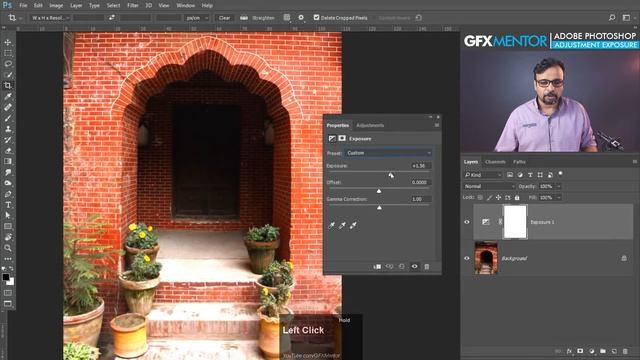640x360 pixels.
Task: Toggle adjustment layer filter
Action: (520, 175)
